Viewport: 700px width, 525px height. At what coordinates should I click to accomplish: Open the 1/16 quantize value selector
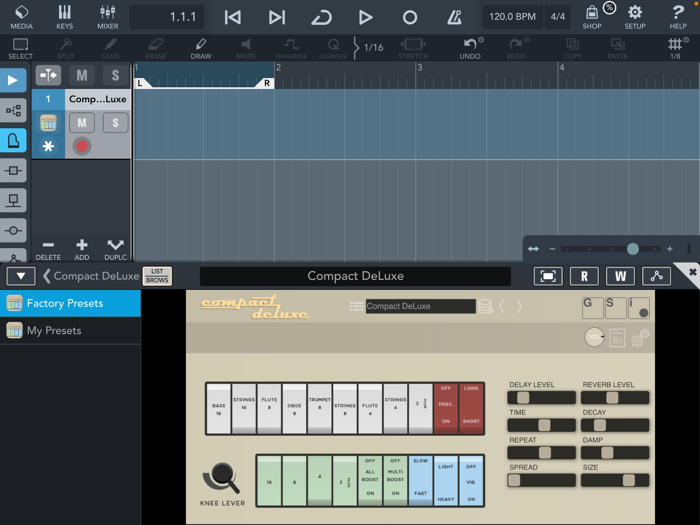pyautogui.click(x=373, y=47)
